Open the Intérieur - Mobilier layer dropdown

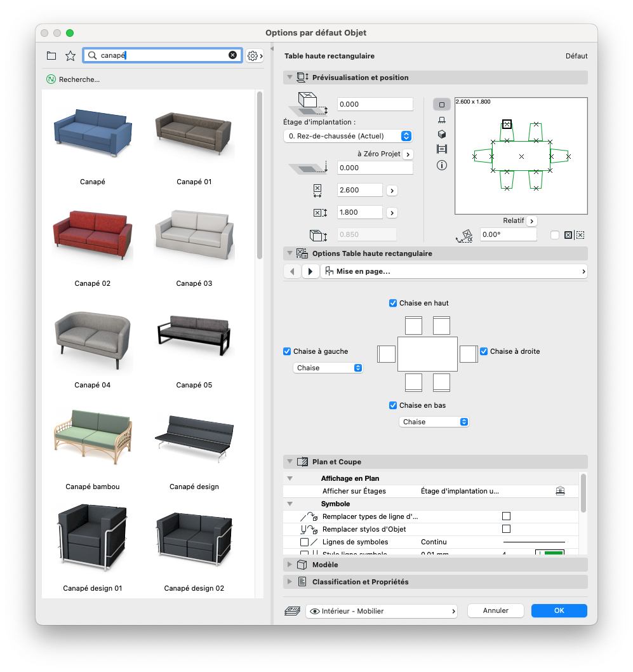click(382, 611)
